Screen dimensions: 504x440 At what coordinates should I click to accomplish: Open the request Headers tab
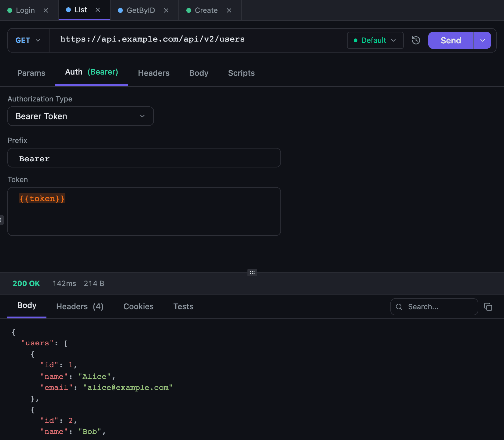point(154,73)
